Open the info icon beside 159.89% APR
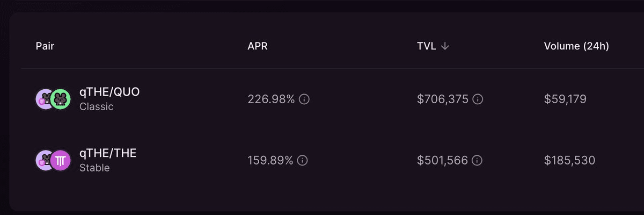This screenshot has width=644, height=215. pos(303,160)
